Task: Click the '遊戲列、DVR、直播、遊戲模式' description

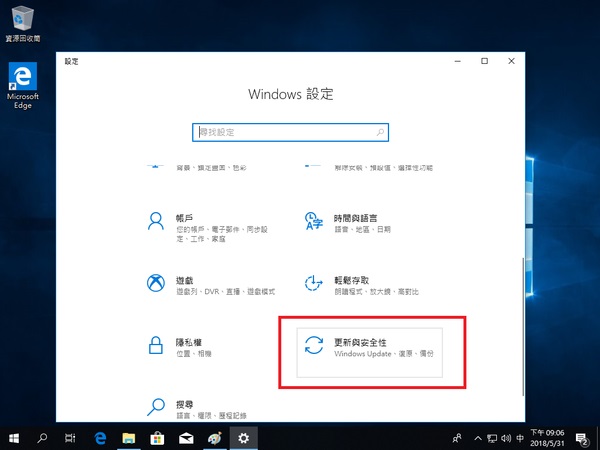Action: (225, 292)
